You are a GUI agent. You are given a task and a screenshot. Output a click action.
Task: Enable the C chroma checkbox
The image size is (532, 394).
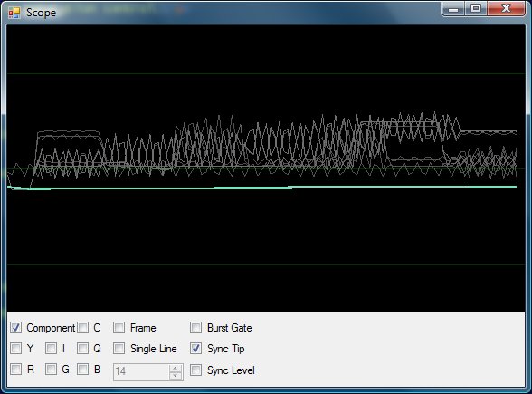[x=82, y=328]
